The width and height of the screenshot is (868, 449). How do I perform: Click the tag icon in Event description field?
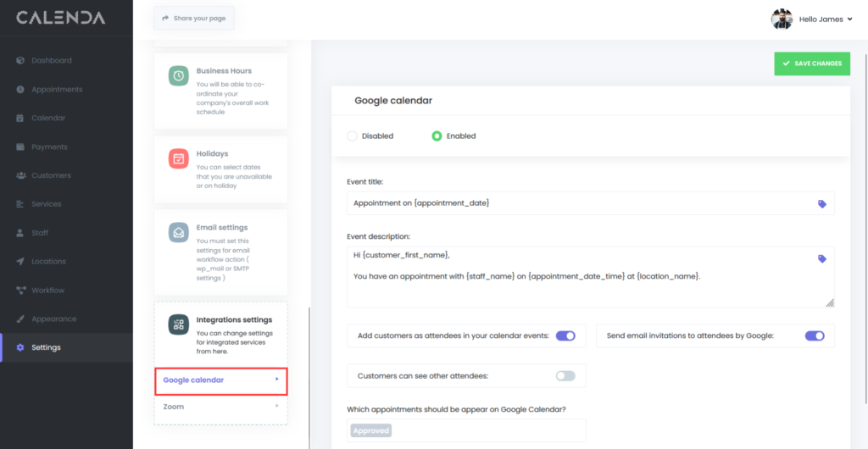[821, 259]
